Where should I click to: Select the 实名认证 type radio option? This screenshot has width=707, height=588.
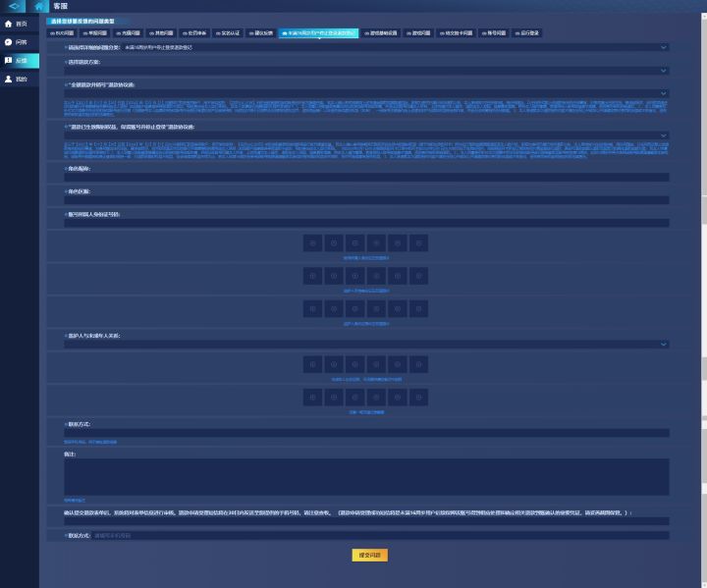[228, 33]
